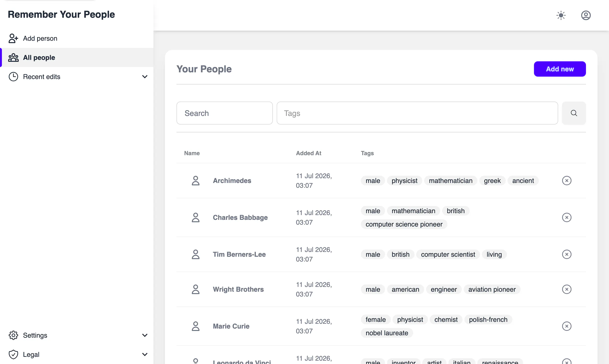Click the engineer tag
Screen dimensions: 609x364
pos(444,289)
